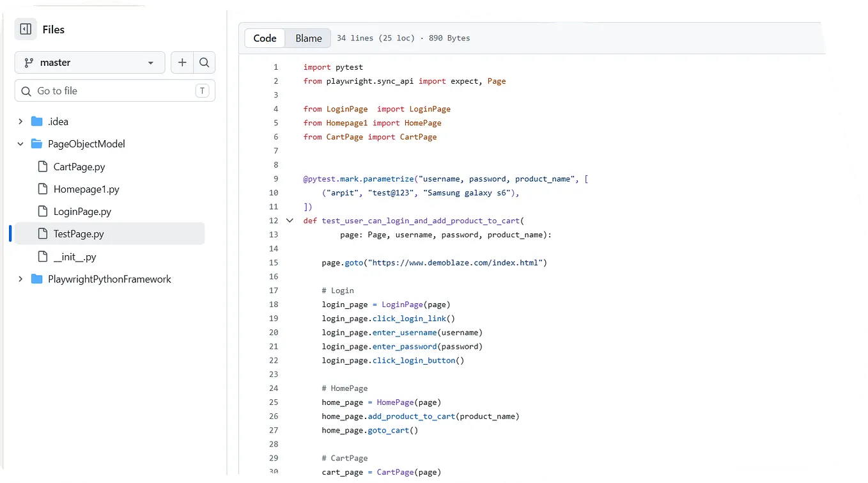Click 'test_user_can_login_and_add_product_to_cart' function name
The image size is (868, 483).
[x=421, y=221]
